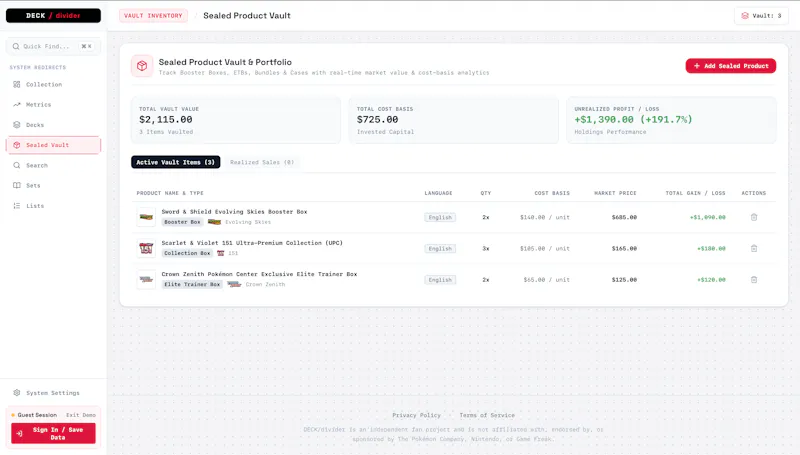The image size is (800, 455).
Task: Open Terms of Service link
Action: (x=487, y=415)
